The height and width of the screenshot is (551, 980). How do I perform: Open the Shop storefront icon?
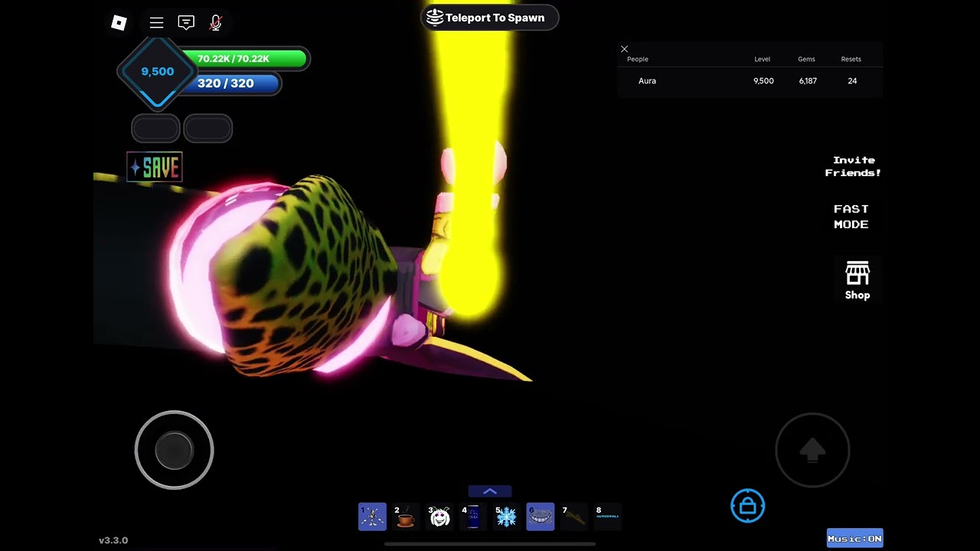pyautogui.click(x=857, y=280)
